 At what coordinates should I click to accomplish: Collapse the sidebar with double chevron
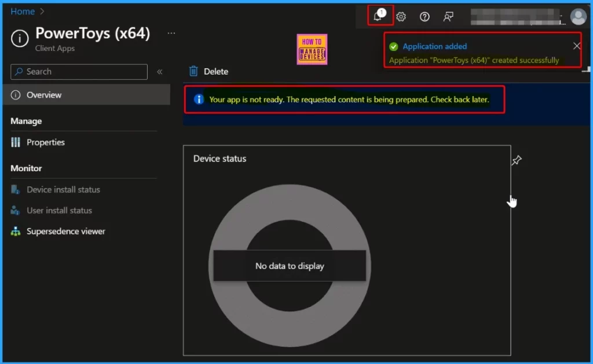[160, 72]
